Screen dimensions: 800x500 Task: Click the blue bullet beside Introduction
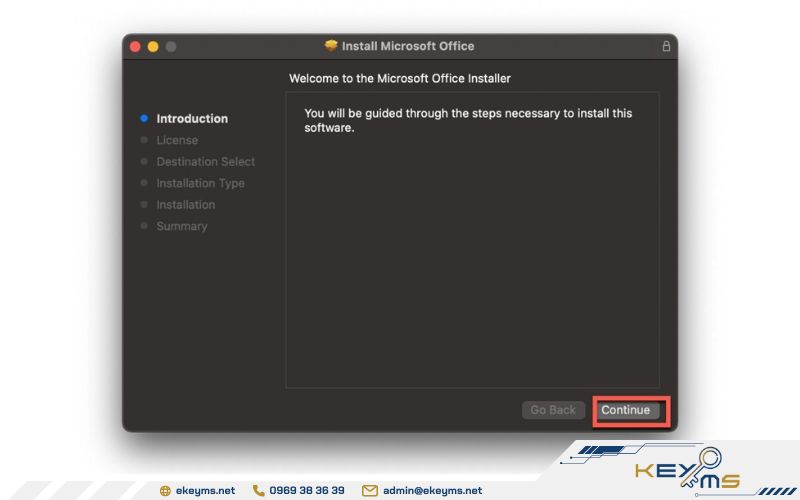pyautogui.click(x=144, y=118)
